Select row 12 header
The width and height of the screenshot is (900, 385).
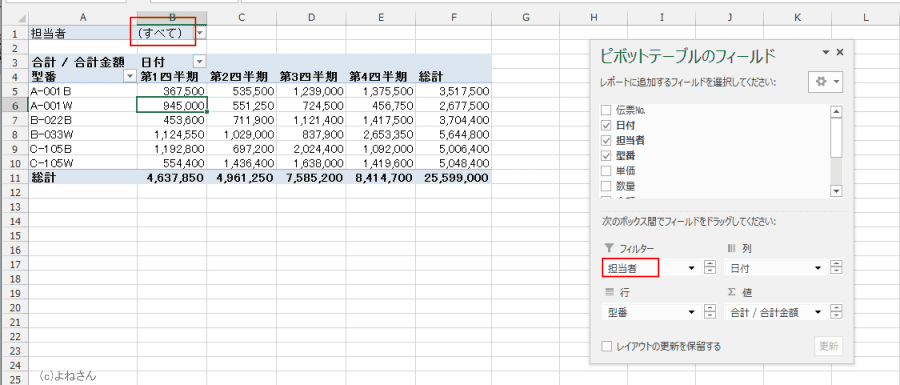(x=14, y=192)
